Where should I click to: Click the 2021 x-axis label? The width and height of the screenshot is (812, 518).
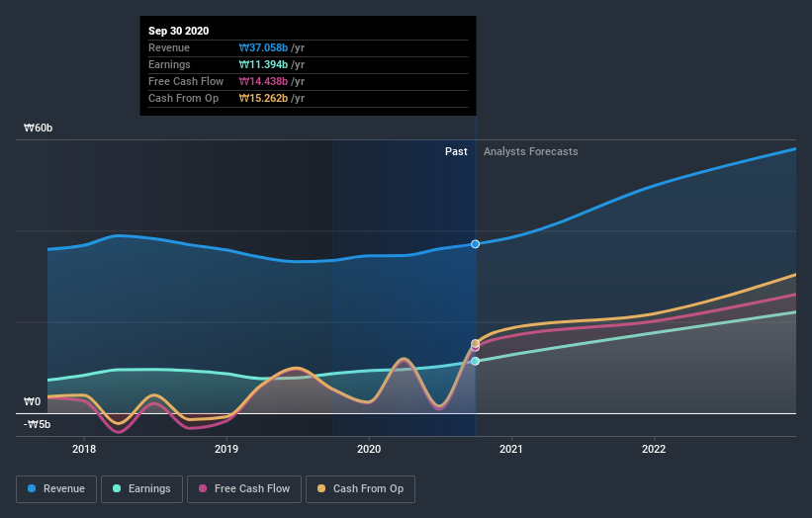pos(511,449)
